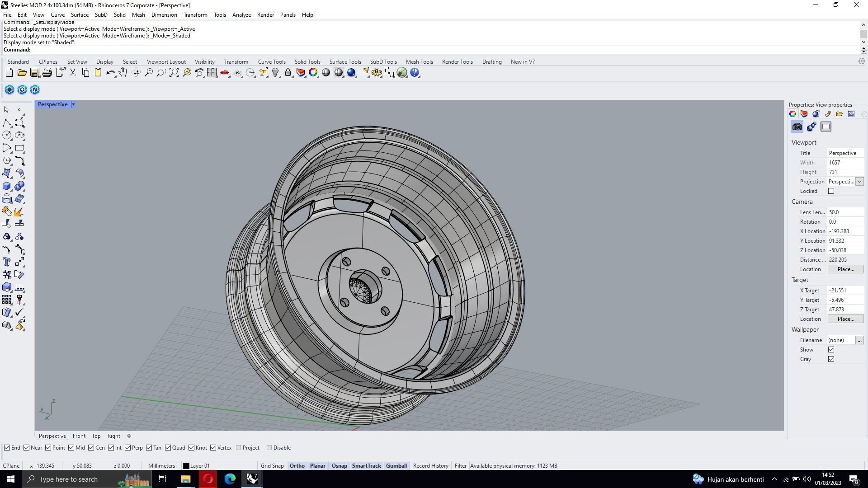Click the Hide objects lightbulb icon
Screen dimensions: 868x488
point(275,73)
